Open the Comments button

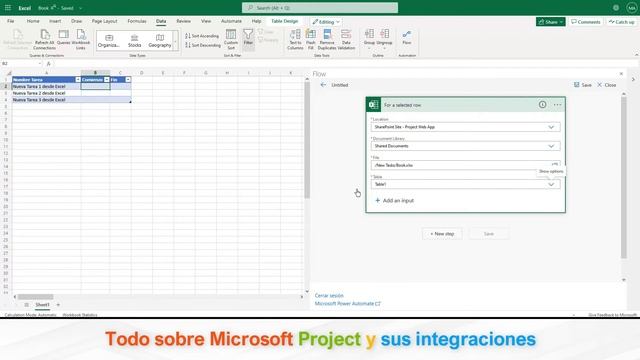586,22
